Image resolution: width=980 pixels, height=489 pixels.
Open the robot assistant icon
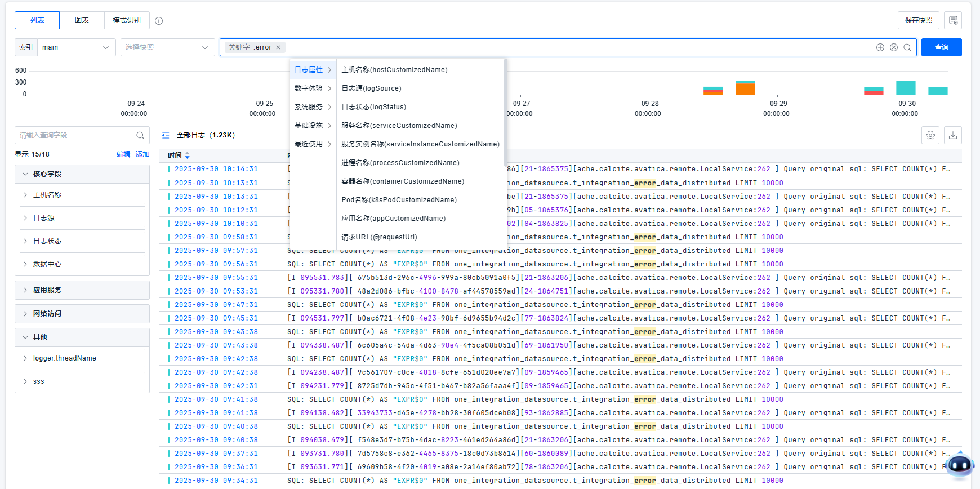tap(960, 465)
